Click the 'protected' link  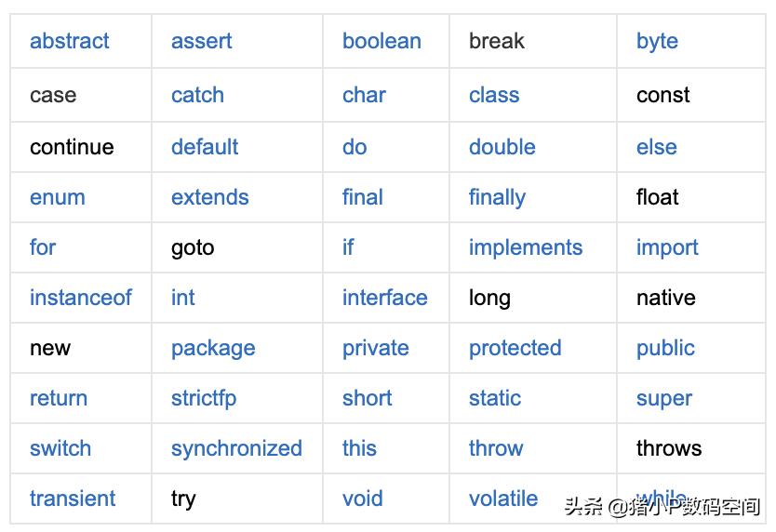click(x=515, y=348)
